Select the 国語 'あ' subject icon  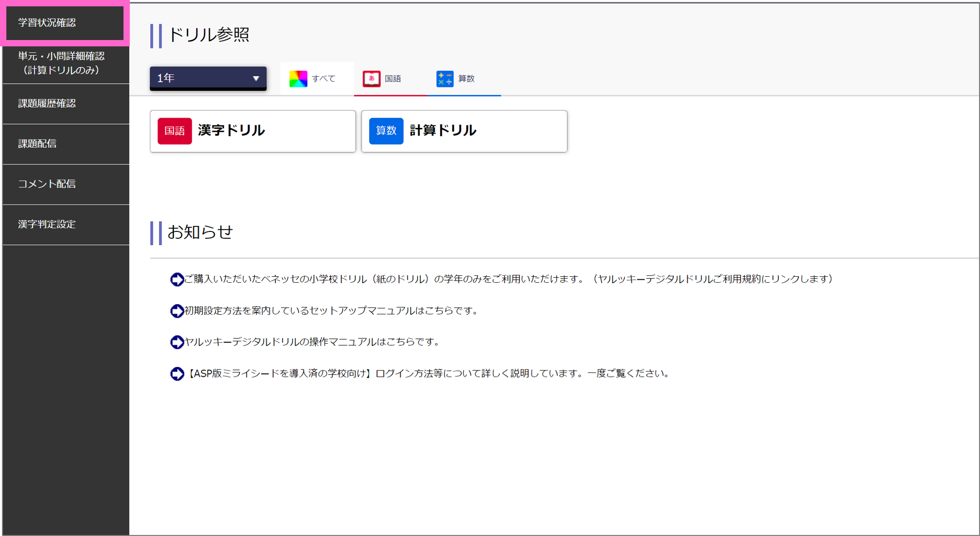click(372, 78)
